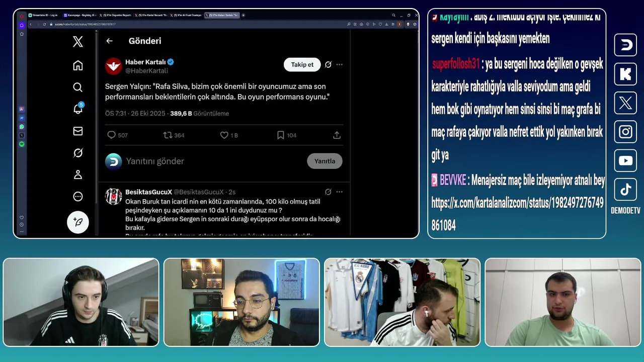This screenshot has width=644, height=362.
Task: Open direct messages envelope icon
Action: [77, 131]
